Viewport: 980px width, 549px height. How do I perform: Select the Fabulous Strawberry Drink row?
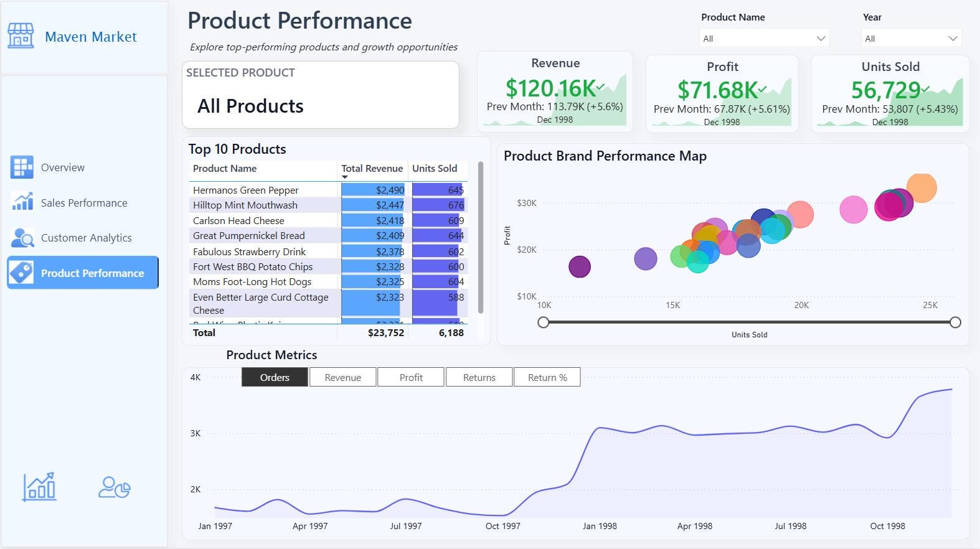tap(328, 251)
